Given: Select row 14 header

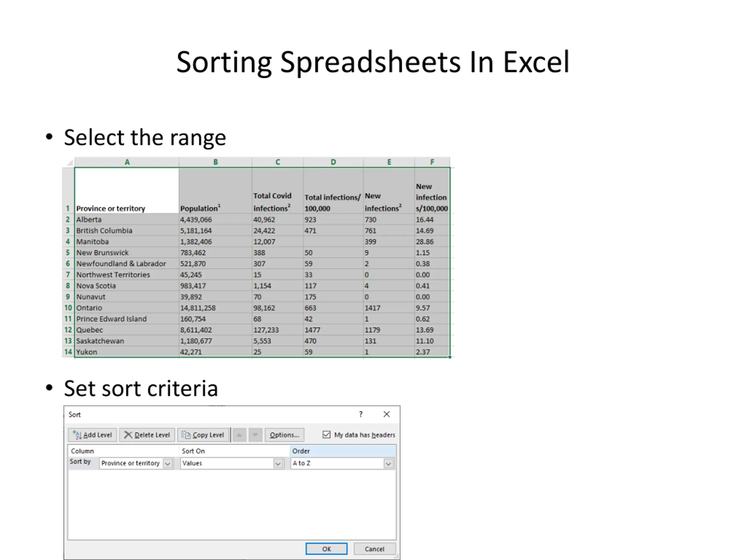Looking at the screenshot, I should [x=68, y=352].
